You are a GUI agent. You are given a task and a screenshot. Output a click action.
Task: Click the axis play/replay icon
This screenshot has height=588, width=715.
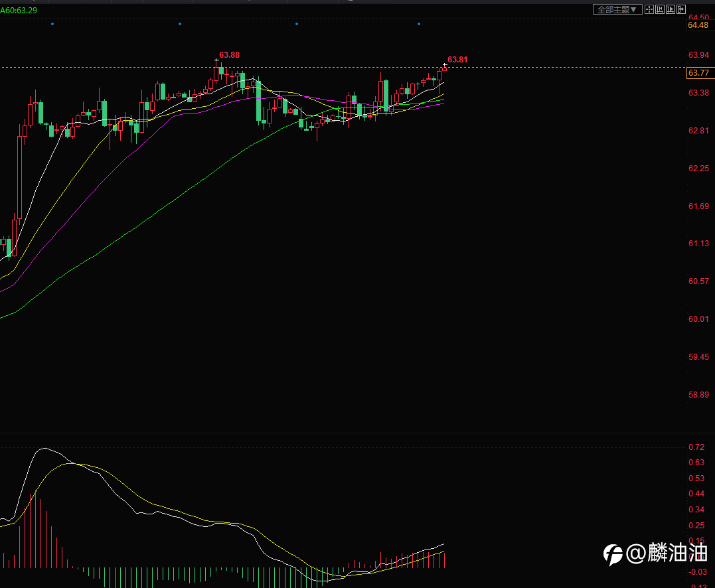pos(671,9)
